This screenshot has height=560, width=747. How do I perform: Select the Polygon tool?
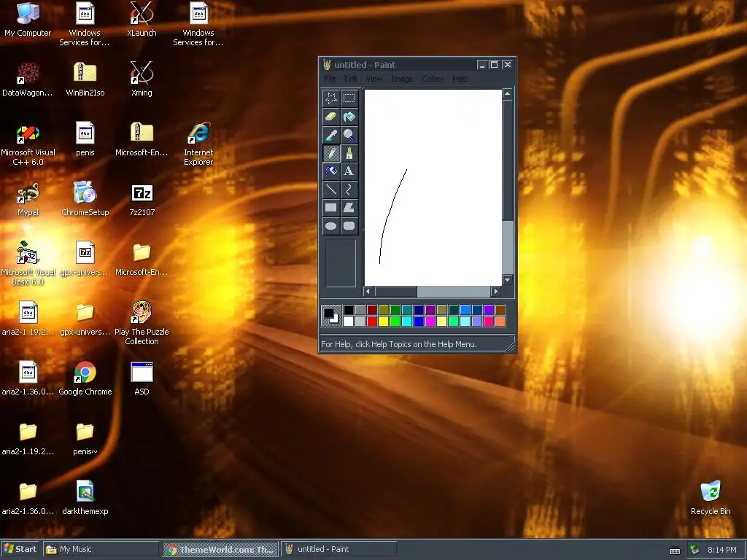click(349, 208)
